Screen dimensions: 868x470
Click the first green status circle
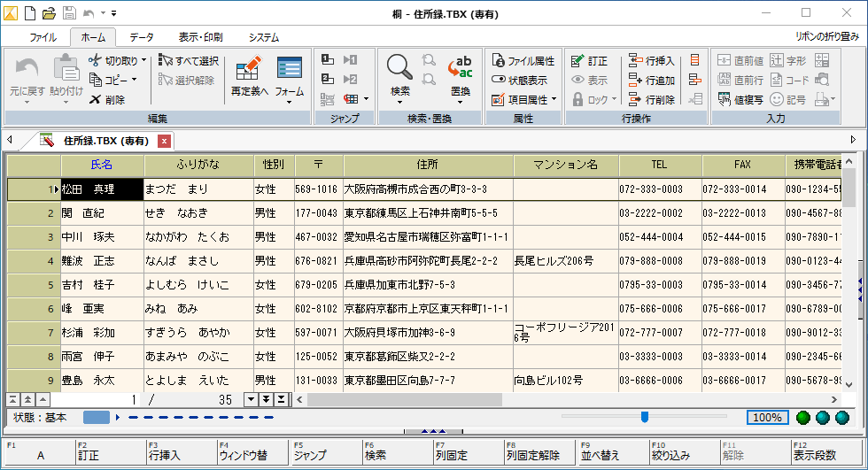pyautogui.click(x=802, y=418)
